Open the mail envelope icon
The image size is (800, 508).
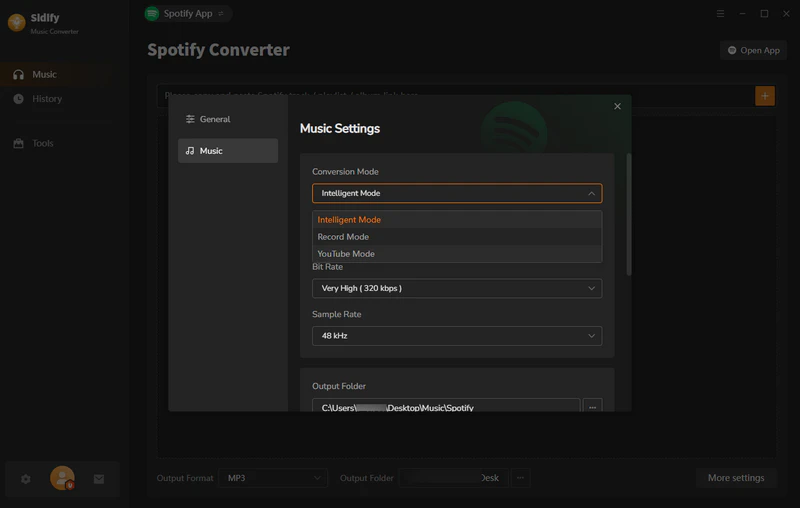[99, 479]
